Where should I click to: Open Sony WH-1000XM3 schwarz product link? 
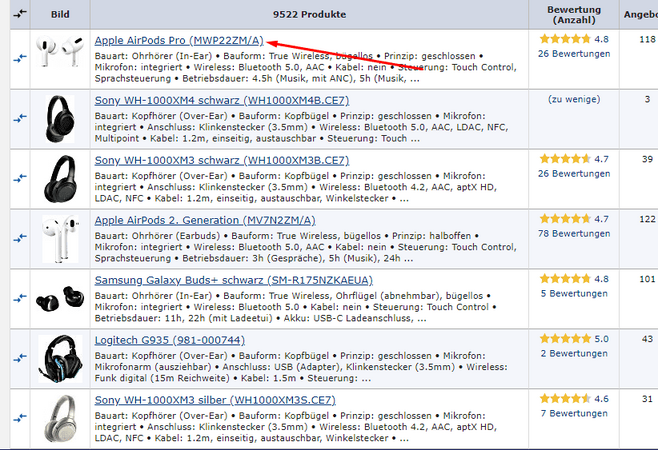[x=222, y=160]
